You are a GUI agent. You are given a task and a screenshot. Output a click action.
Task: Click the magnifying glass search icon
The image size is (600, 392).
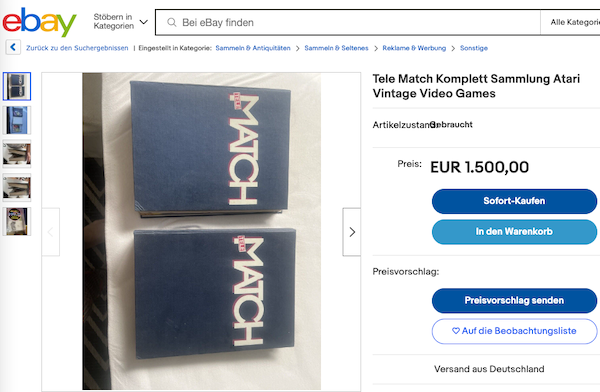pos(172,23)
